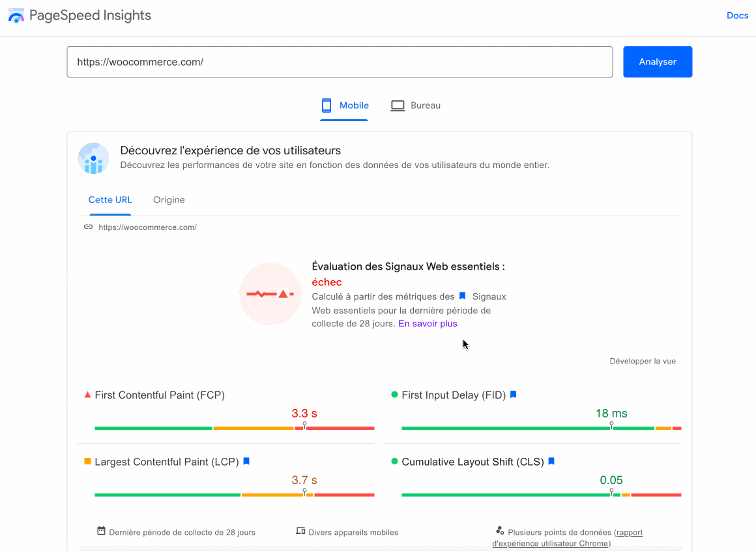The height and width of the screenshot is (551, 756).
Task: Switch to the Bureau tab
Action: [416, 106]
